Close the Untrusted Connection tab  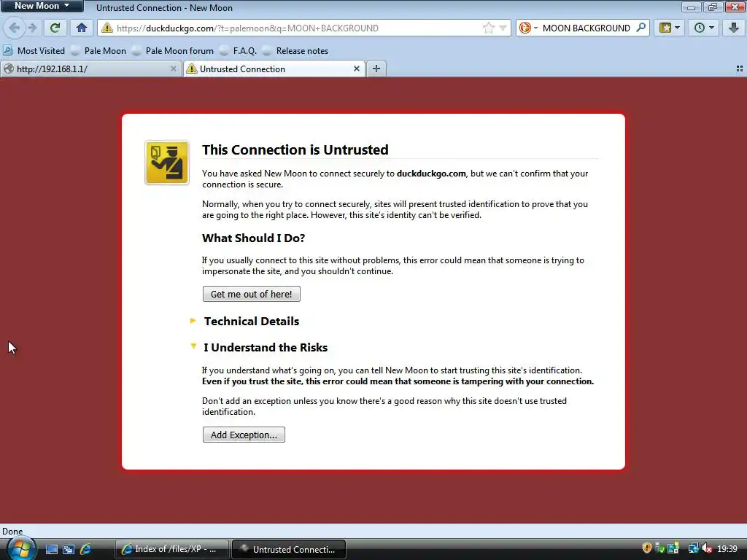click(x=356, y=69)
